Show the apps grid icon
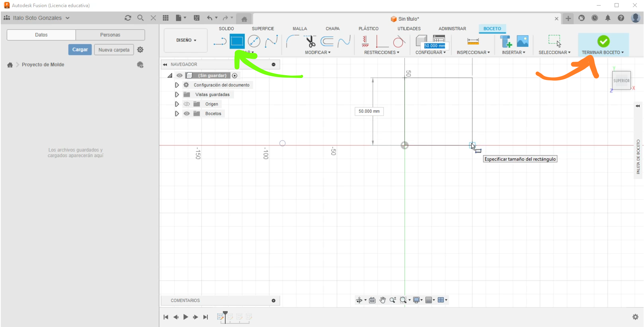 [x=166, y=18]
